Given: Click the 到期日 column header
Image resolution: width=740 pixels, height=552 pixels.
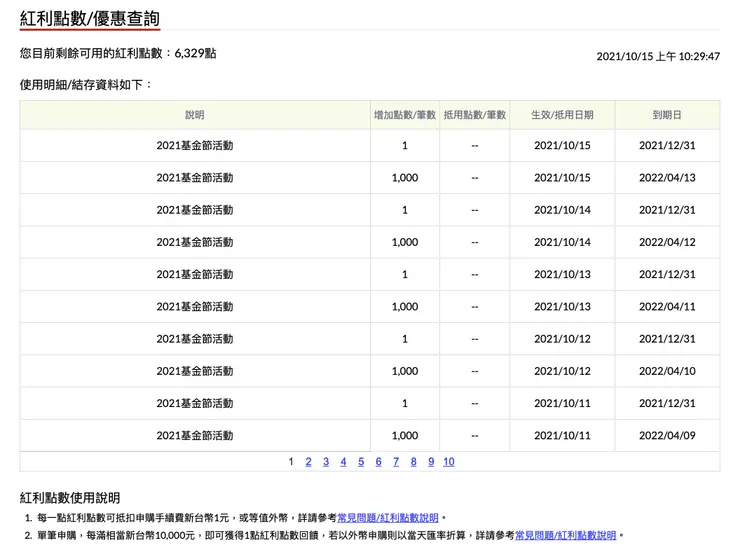Looking at the screenshot, I should click(667, 115).
